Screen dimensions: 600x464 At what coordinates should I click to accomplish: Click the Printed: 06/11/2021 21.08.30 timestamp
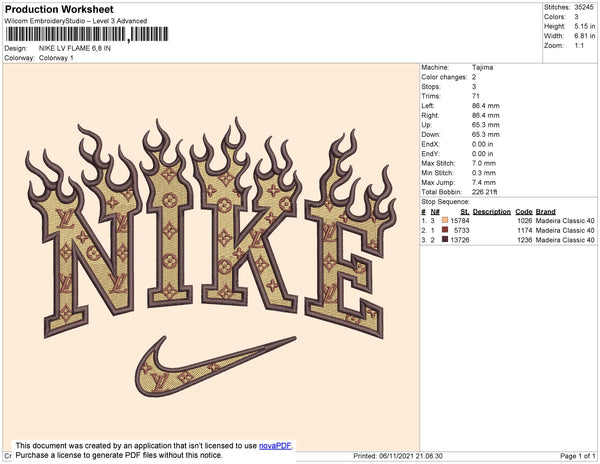(x=398, y=456)
